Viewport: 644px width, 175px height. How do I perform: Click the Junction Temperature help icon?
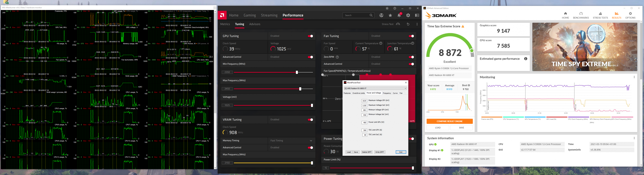[413, 43]
